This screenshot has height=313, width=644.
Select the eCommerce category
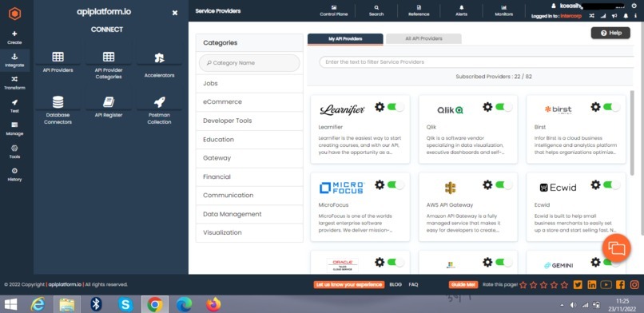pyautogui.click(x=249, y=101)
